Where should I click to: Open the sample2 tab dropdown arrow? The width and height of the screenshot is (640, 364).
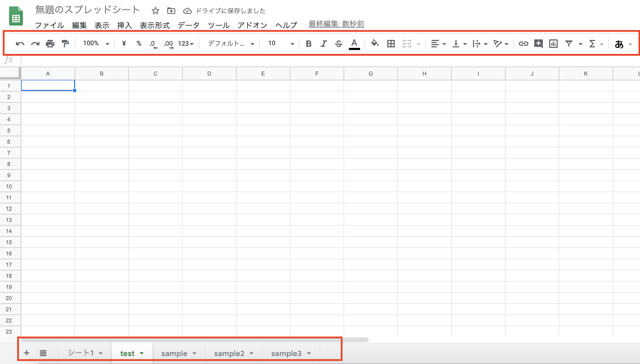pyautogui.click(x=251, y=353)
